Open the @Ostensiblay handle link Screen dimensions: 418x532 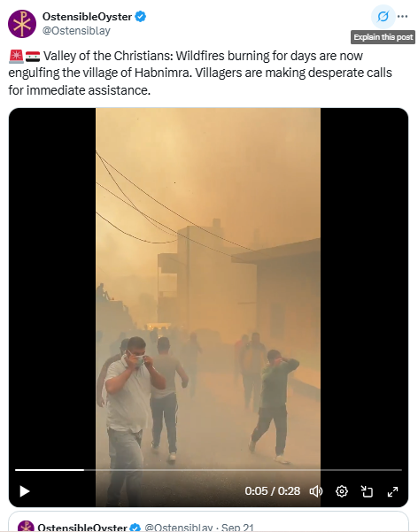point(76,31)
